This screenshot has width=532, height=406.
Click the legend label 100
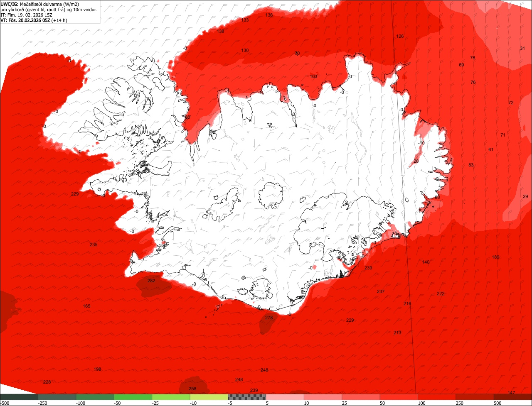pos(422,403)
